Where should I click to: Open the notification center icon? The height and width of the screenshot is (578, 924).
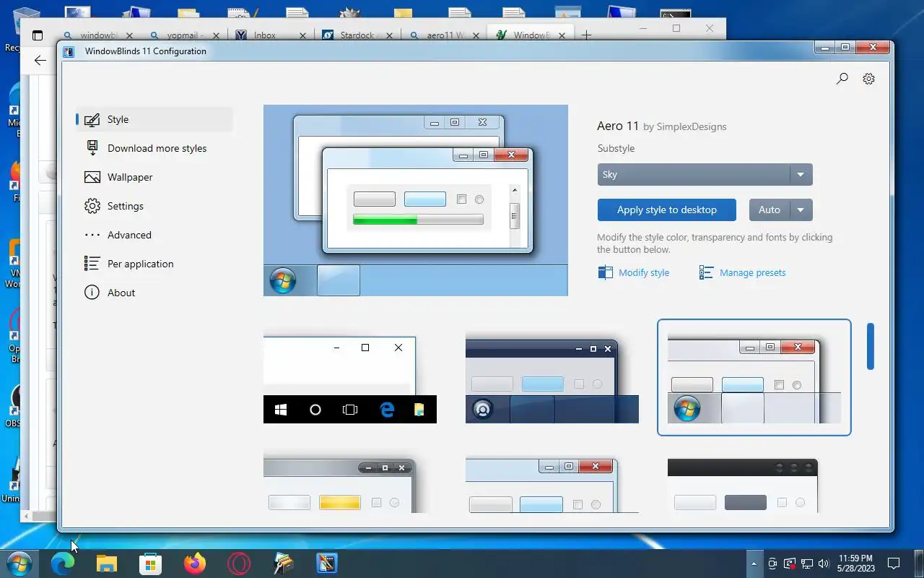click(894, 564)
